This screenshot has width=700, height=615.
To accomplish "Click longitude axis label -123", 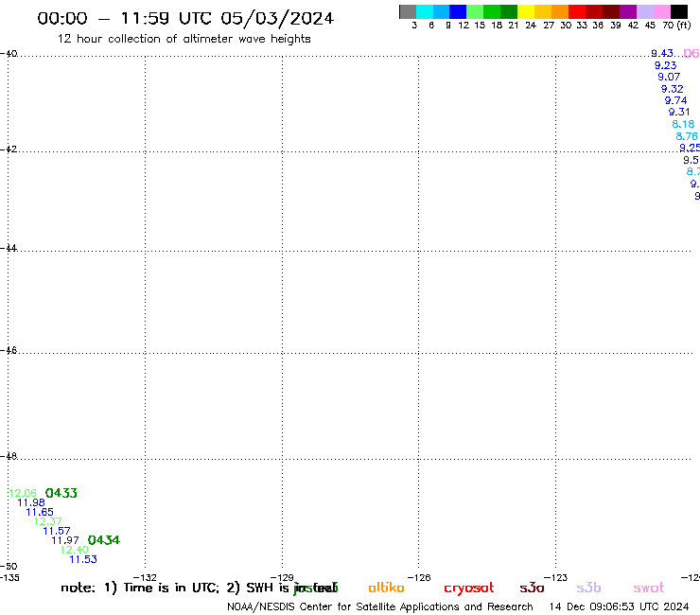I will (556, 578).
